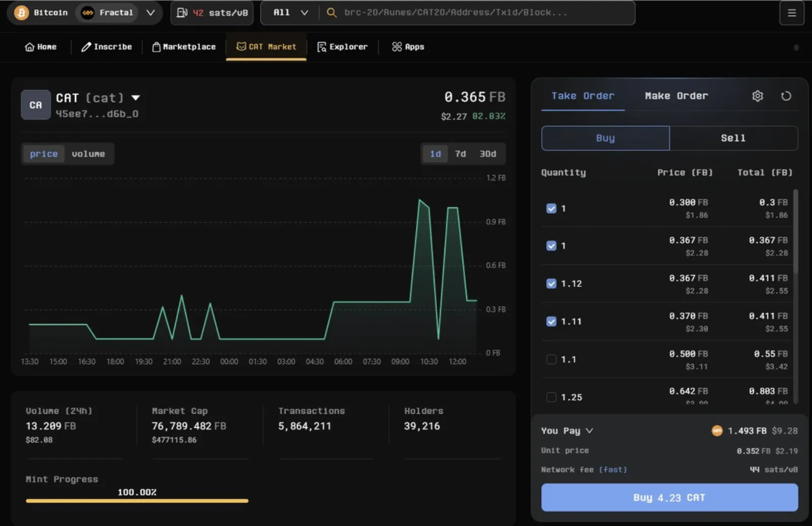Uncheck the order totaling 0.367 FB
Viewport: 812px width, 526px height.
tap(551, 246)
